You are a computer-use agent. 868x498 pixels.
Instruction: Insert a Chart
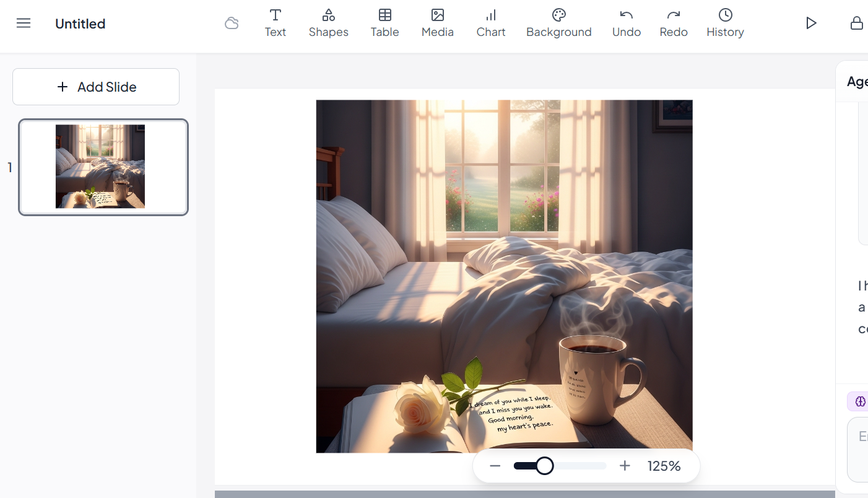(491, 24)
